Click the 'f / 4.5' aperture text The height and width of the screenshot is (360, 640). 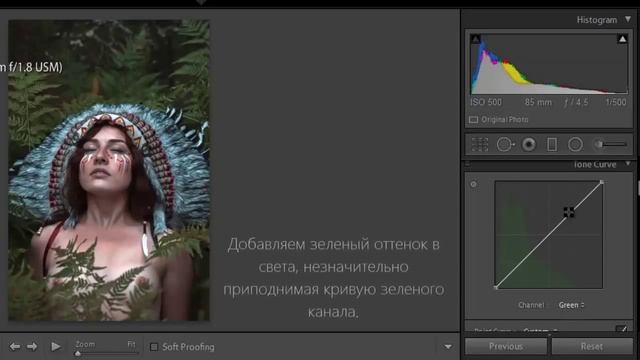pyautogui.click(x=576, y=102)
